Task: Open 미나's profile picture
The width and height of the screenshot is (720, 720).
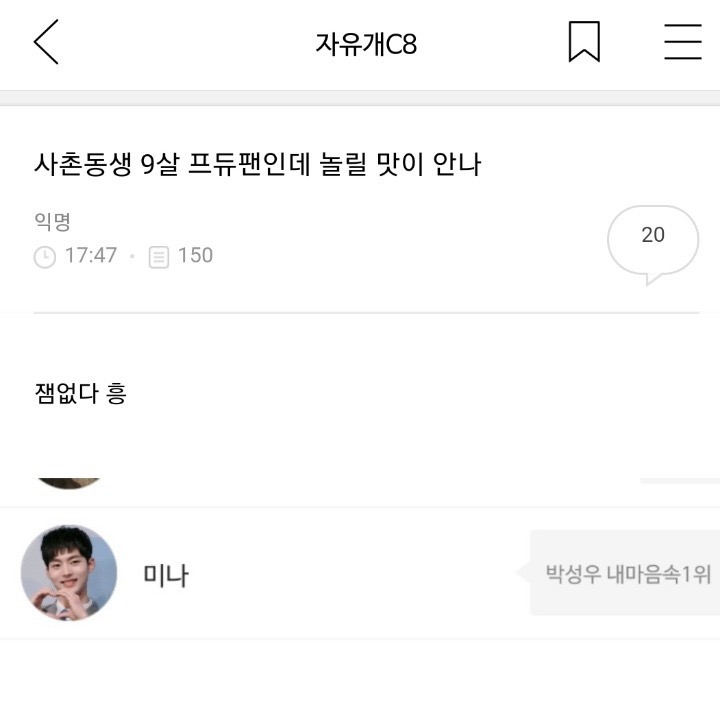Action: pos(69,573)
